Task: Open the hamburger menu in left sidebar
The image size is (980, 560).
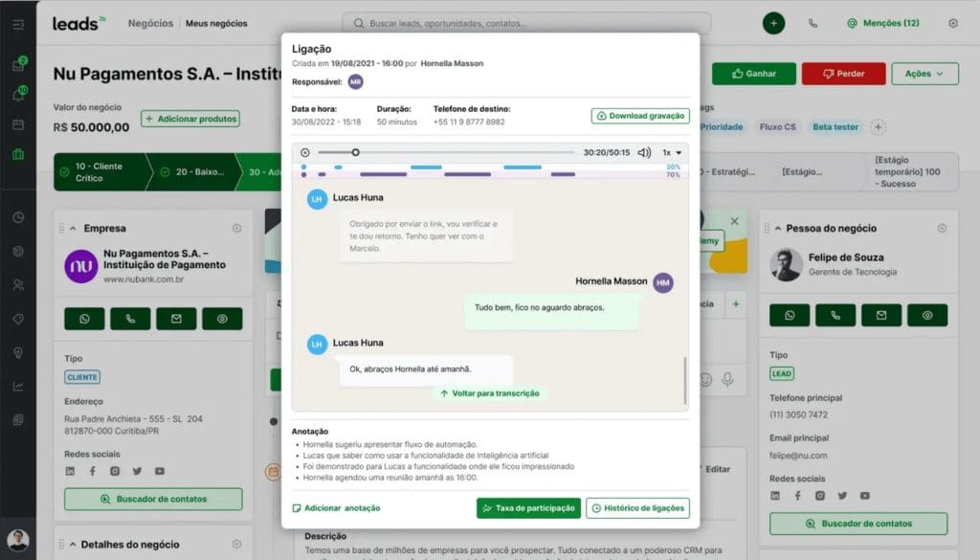Action: tap(18, 24)
